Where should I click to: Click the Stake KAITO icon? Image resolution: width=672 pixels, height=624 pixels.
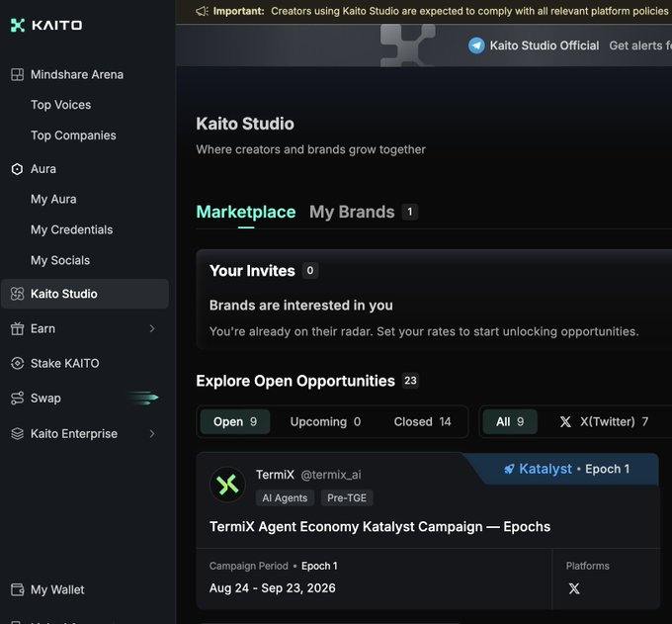pos(17,363)
